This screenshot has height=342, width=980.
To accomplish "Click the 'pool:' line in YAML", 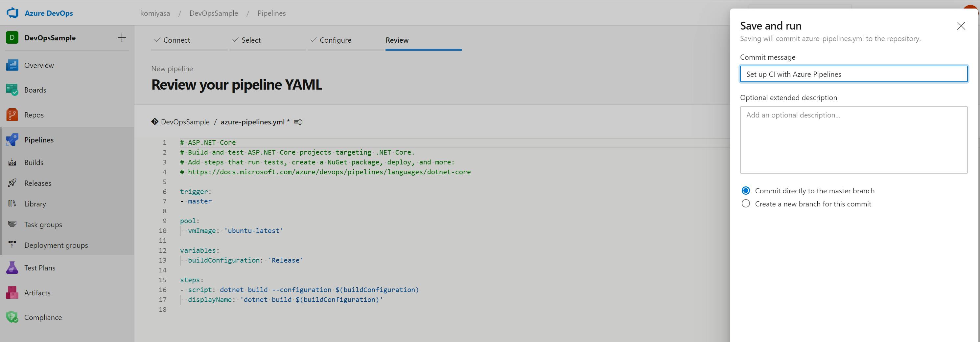I will tap(190, 221).
